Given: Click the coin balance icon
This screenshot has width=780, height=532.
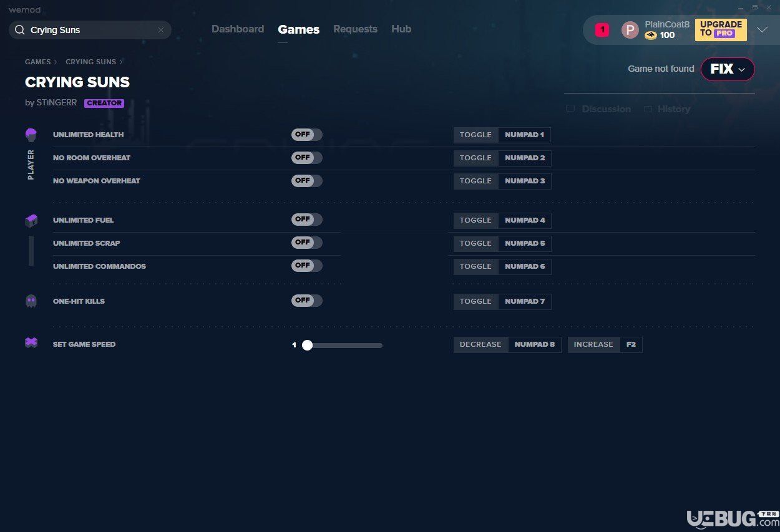Looking at the screenshot, I should tap(651, 36).
